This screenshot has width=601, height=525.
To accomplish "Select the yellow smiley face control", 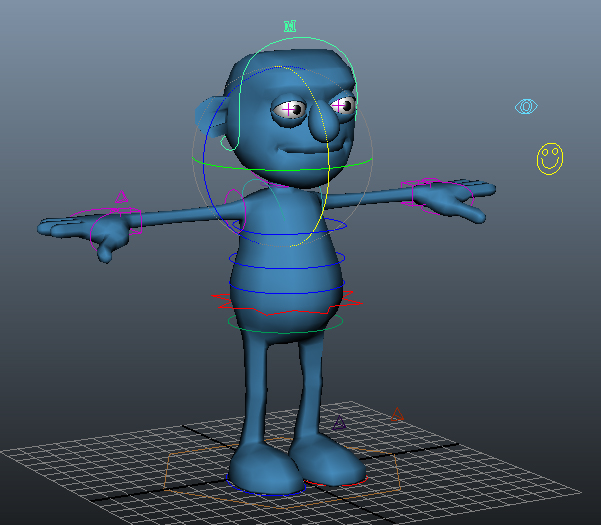I will [550, 159].
